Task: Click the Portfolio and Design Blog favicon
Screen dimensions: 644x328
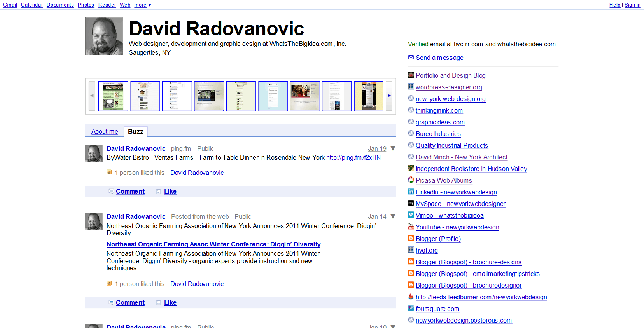Action: (411, 75)
